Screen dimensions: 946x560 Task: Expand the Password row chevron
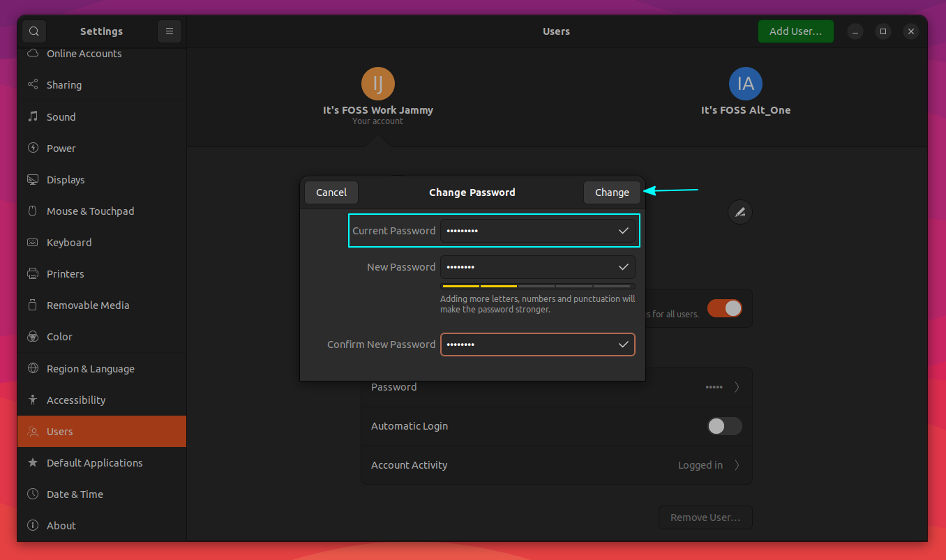[x=737, y=387]
